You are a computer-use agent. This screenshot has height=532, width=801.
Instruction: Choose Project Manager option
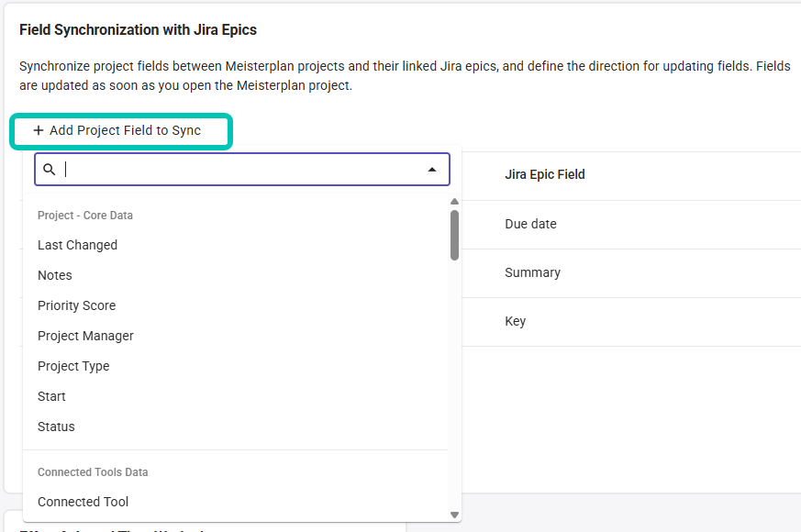point(235,336)
